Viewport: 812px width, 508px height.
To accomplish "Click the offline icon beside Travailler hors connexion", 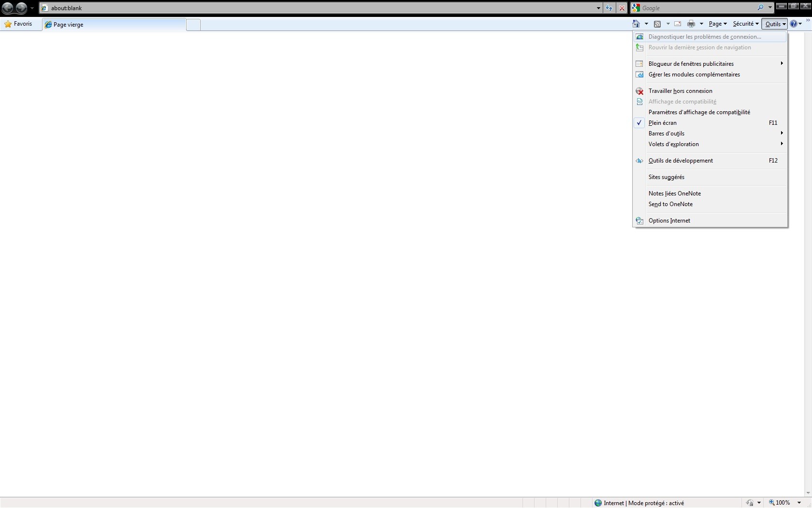I will (x=639, y=91).
